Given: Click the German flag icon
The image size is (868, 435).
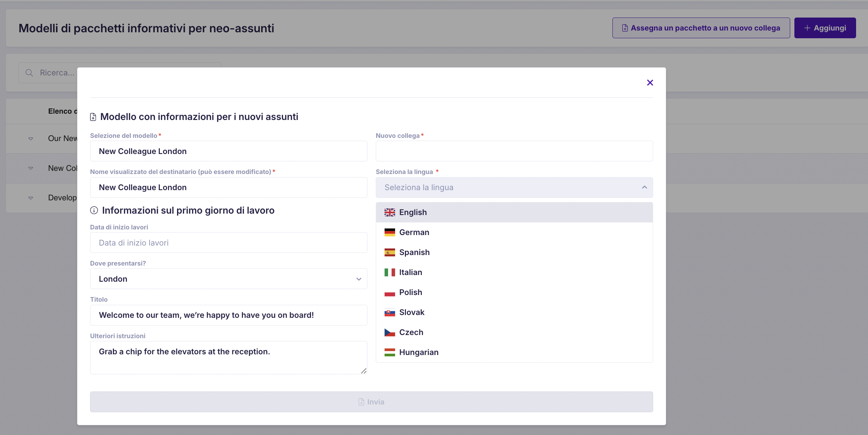Looking at the screenshot, I should (x=389, y=232).
